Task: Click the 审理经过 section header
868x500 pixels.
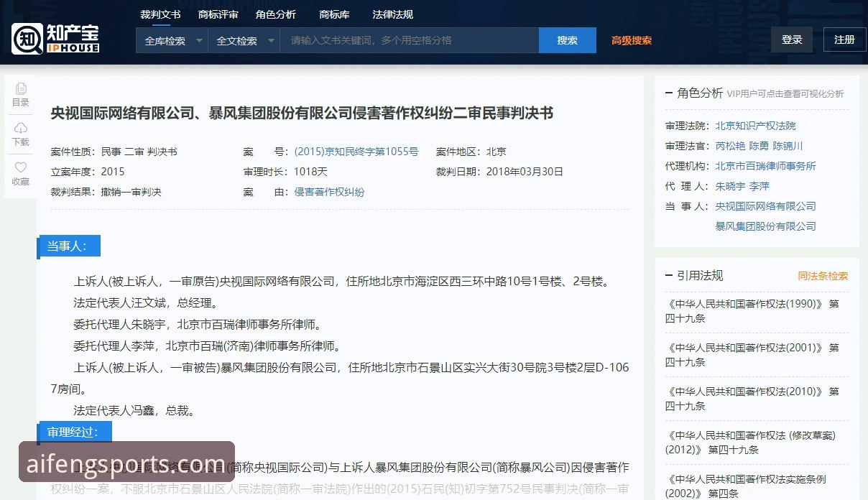Action: pos(74,432)
